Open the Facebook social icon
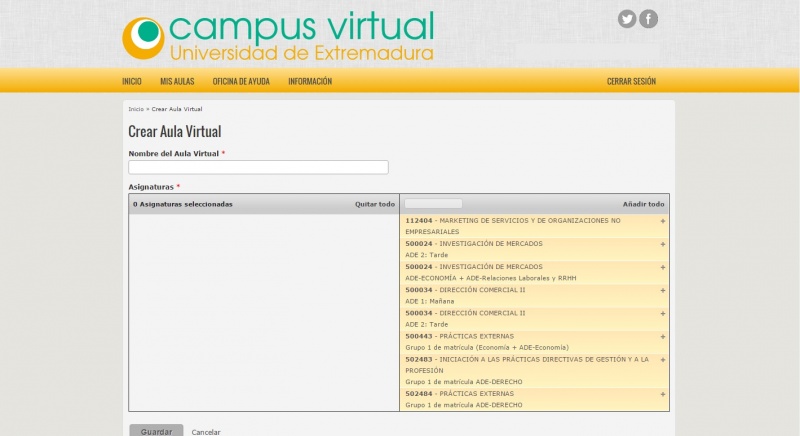 click(649, 19)
